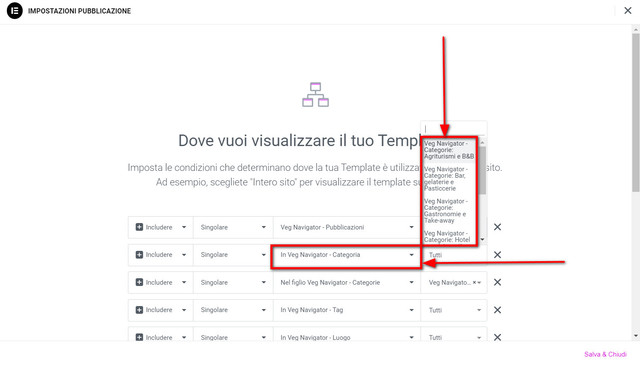This screenshot has width=640, height=367.
Task: Open Tutti field in Categoria row
Action: coord(454,255)
